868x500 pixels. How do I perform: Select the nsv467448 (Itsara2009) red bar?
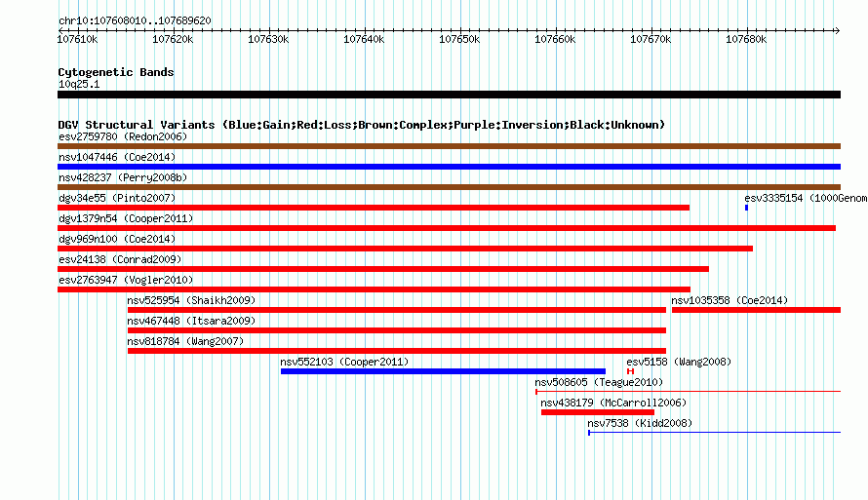pos(397,330)
